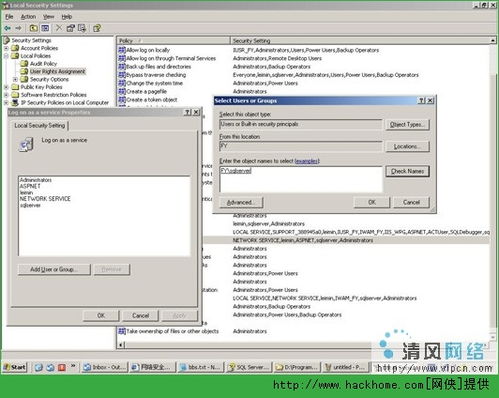This screenshot has width=499, height=398.
Task: Click the Internet Explorer quick launch icon
Action: point(39,367)
